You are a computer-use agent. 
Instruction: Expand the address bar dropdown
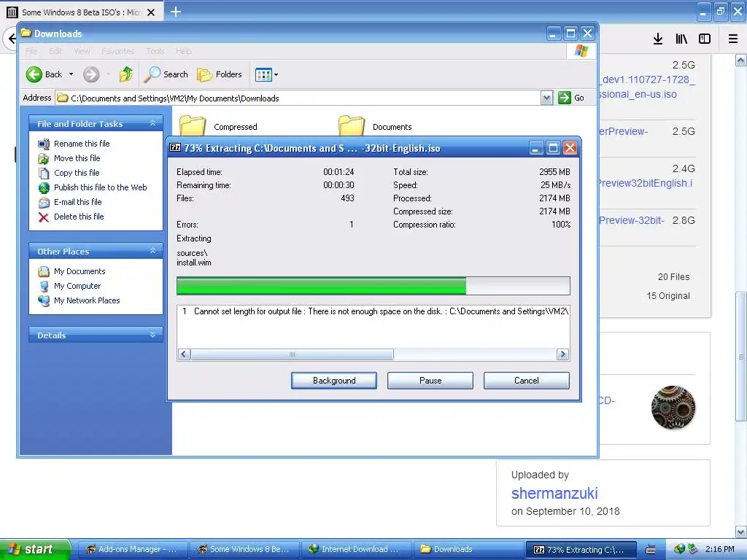(x=546, y=98)
